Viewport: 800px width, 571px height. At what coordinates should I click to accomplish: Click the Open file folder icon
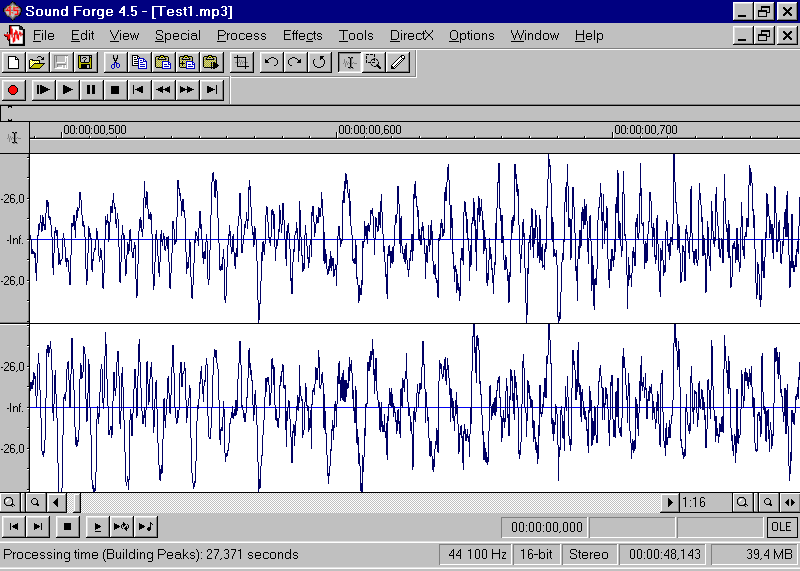pos(37,62)
